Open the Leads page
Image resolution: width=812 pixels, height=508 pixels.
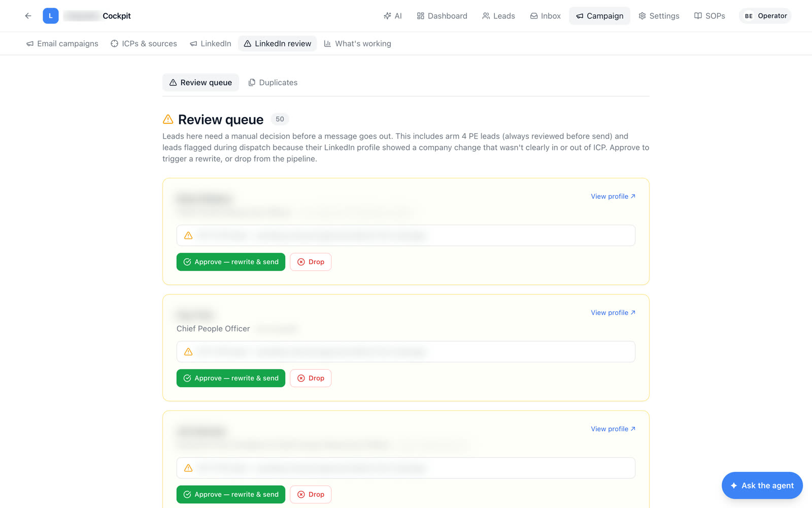(498, 16)
